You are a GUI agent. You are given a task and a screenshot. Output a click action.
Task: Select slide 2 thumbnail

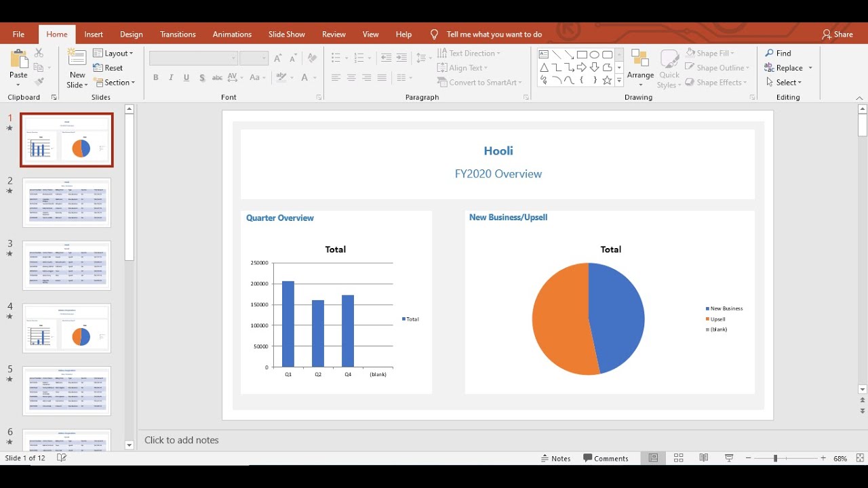pos(66,203)
